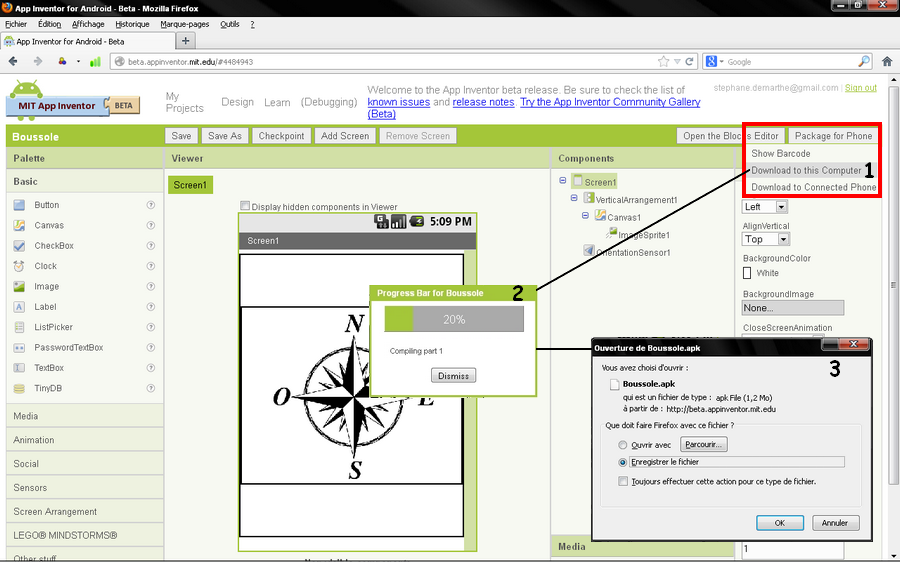Pick the CheckBox palette icon
The width and height of the screenshot is (900, 562).
click(x=19, y=246)
